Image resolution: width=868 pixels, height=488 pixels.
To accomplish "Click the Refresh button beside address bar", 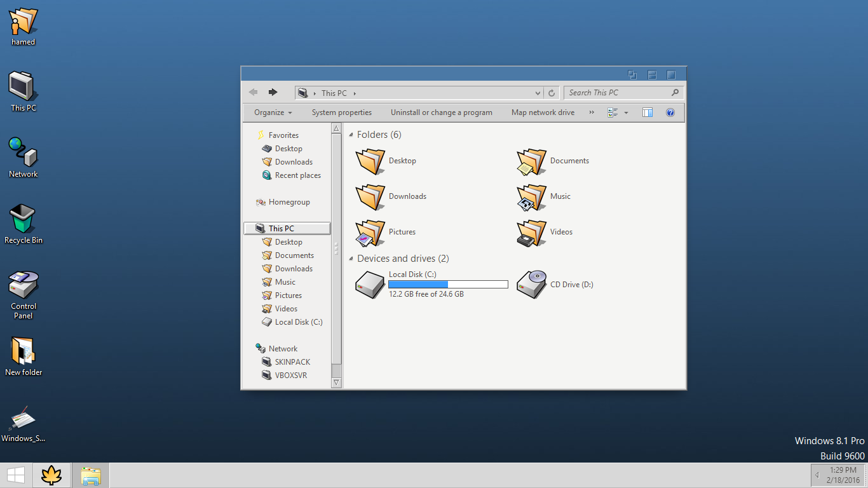I will pyautogui.click(x=552, y=93).
